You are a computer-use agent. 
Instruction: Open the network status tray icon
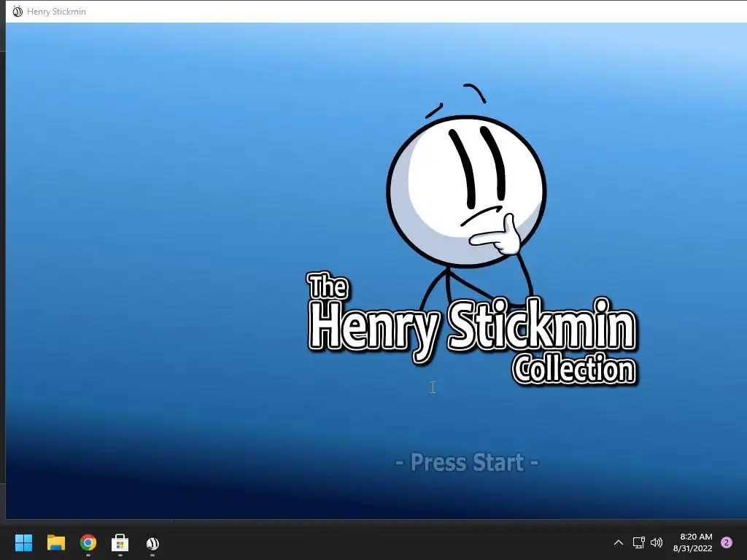(638, 542)
